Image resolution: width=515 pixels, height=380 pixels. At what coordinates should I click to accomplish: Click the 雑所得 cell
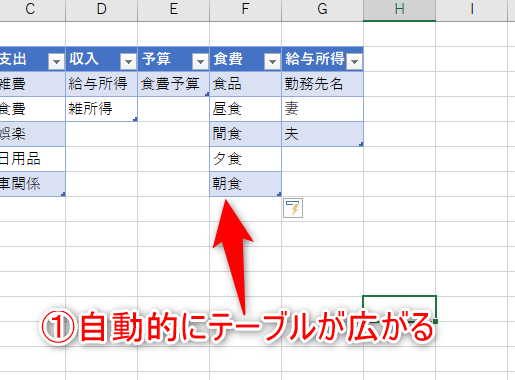click(101, 109)
